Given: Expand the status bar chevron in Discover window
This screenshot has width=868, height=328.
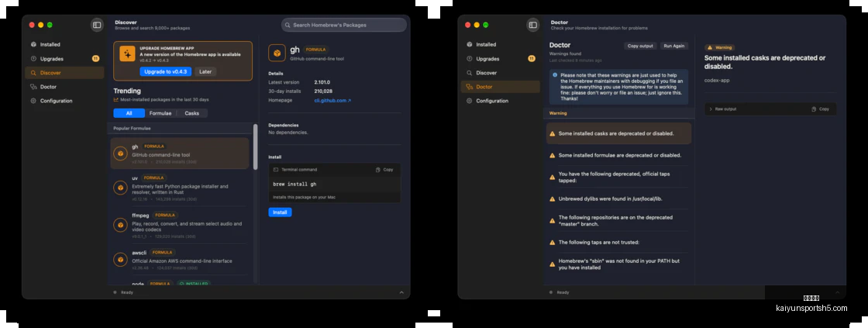Looking at the screenshot, I should (401, 292).
